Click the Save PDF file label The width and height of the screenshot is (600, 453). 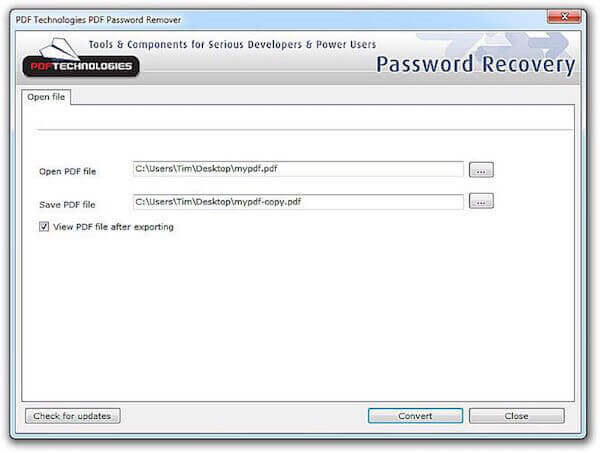[x=67, y=205]
